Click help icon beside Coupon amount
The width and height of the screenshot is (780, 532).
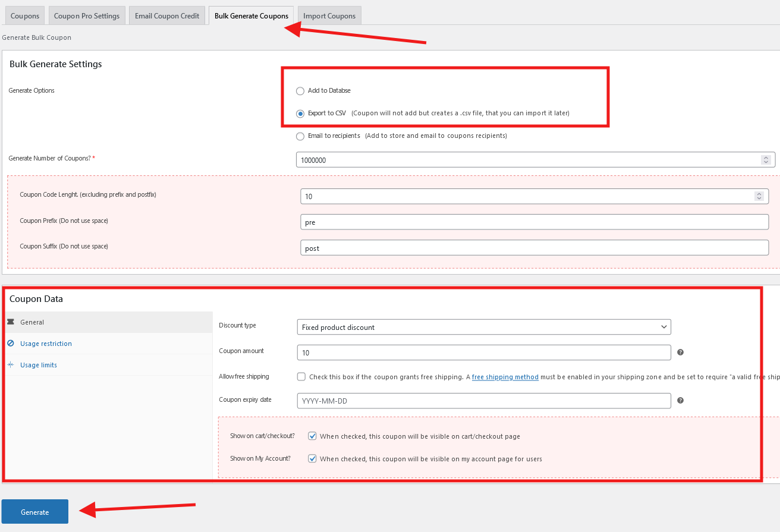[681, 352]
